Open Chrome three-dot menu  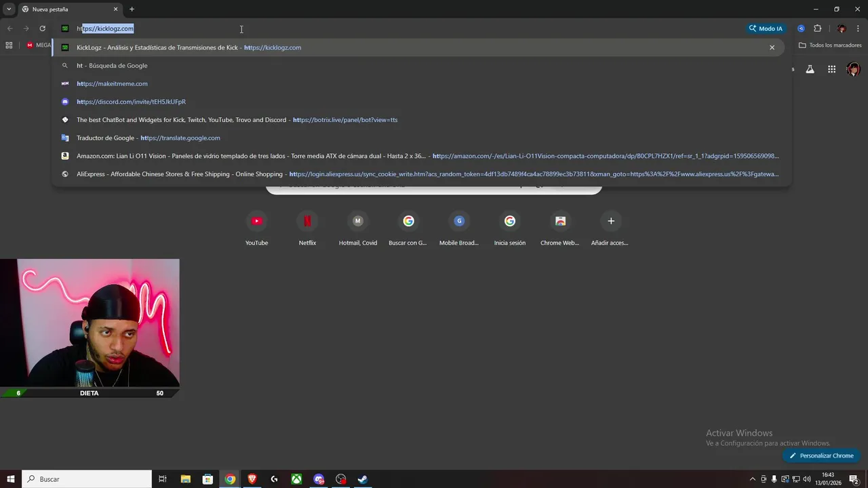click(859, 28)
